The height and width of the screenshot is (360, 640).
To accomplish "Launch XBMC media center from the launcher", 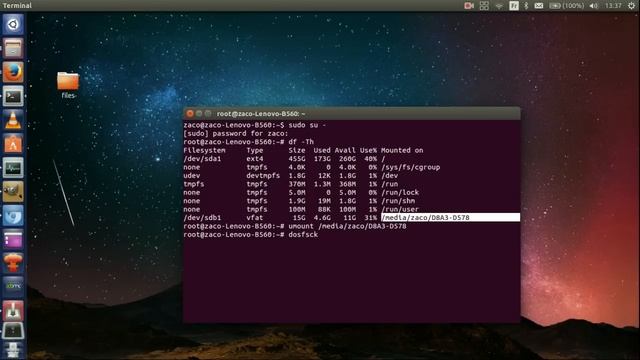I will pos(13,287).
